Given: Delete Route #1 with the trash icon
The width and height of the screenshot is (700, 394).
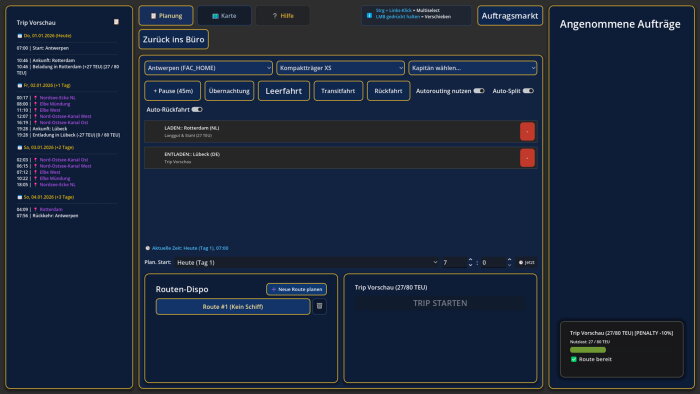Looking at the screenshot, I should pyautogui.click(x=319, y=306).
